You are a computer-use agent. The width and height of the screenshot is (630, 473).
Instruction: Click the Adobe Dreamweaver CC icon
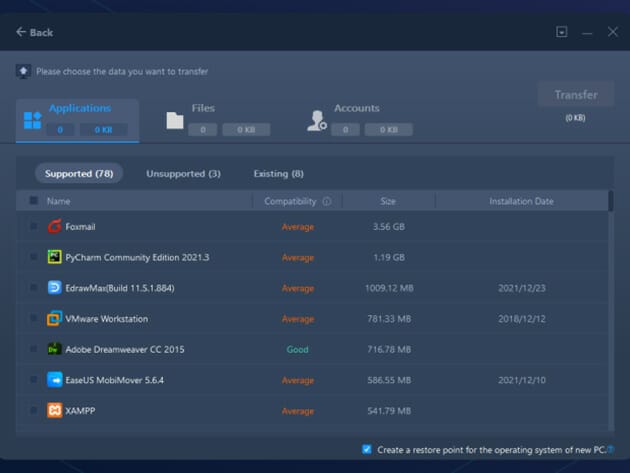click(x=54, y=349)
